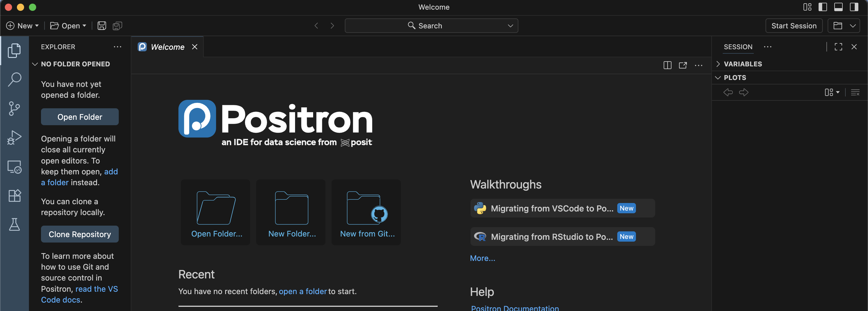Clear all plots in the Plots panel
Viewport: 868px width, 311px height.
(856, 92)
